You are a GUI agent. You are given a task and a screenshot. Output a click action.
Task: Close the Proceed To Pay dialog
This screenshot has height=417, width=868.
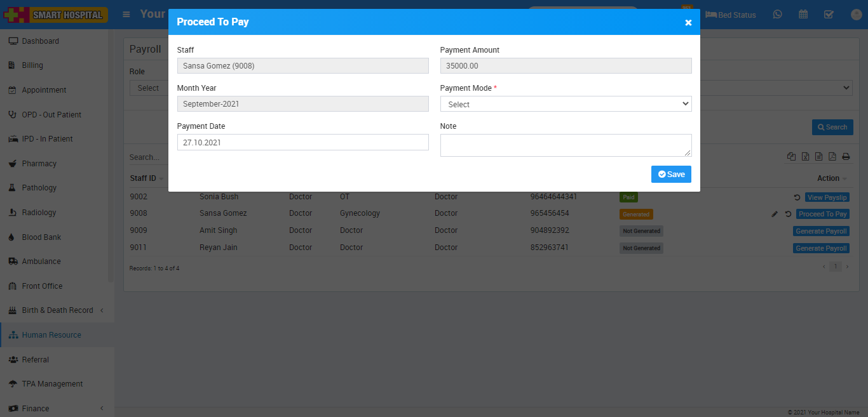(688, 22)
